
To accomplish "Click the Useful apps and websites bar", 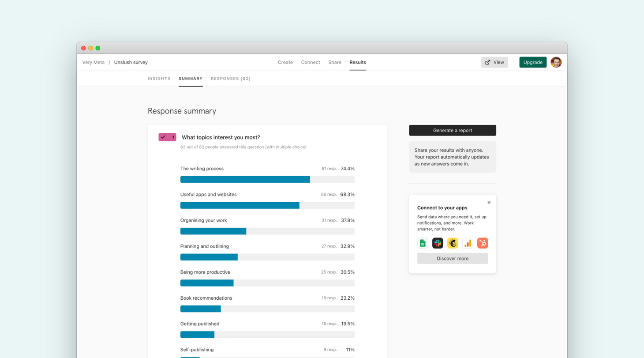I will tap(267, 205).
